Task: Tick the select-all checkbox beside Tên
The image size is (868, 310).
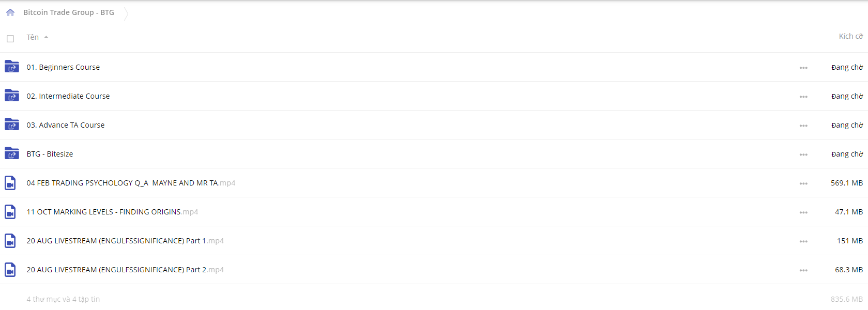Action: pos(10,39)
